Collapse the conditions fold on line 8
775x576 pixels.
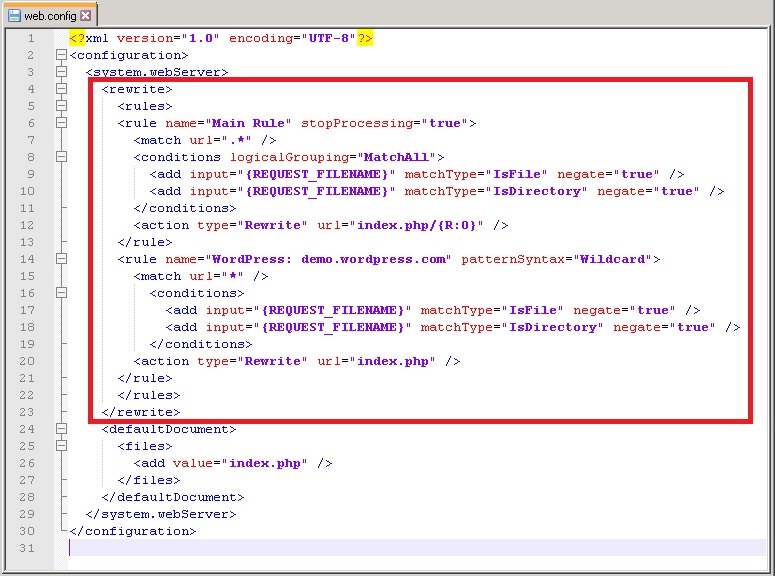[61, 157]
